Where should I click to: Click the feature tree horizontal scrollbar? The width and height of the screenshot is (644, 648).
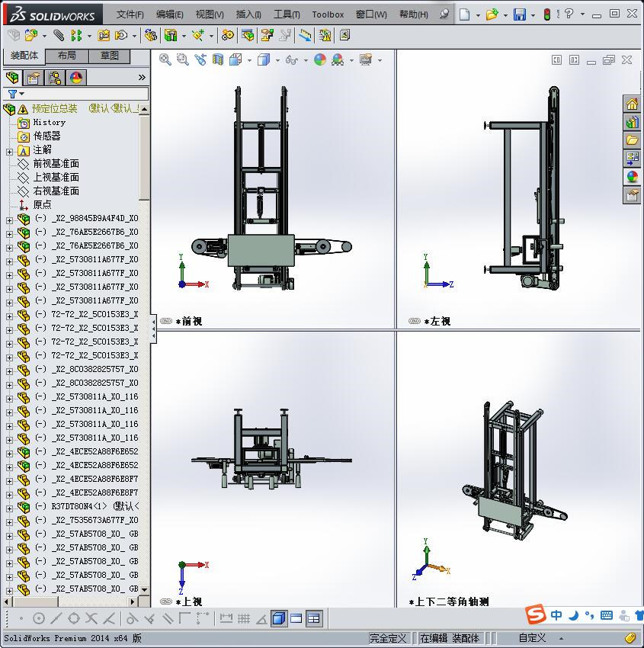pos(71,601)
